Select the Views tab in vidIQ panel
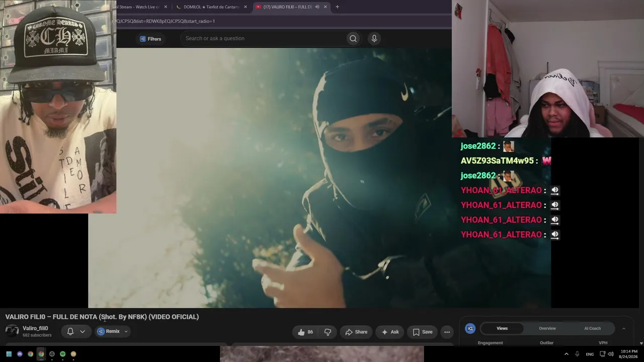 tap(502, 328)
